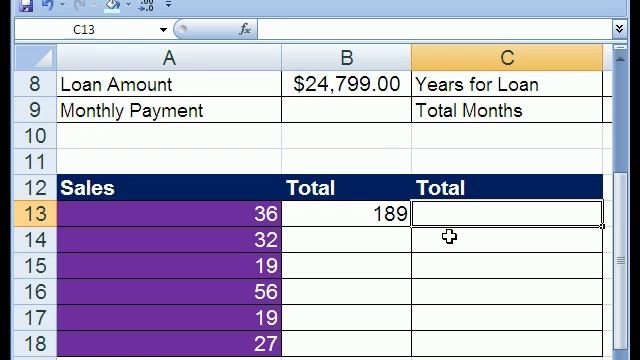The image size is (640, 360).
Task: Select row 14 header
Action: pyautogui.click(x=35, y=240)
